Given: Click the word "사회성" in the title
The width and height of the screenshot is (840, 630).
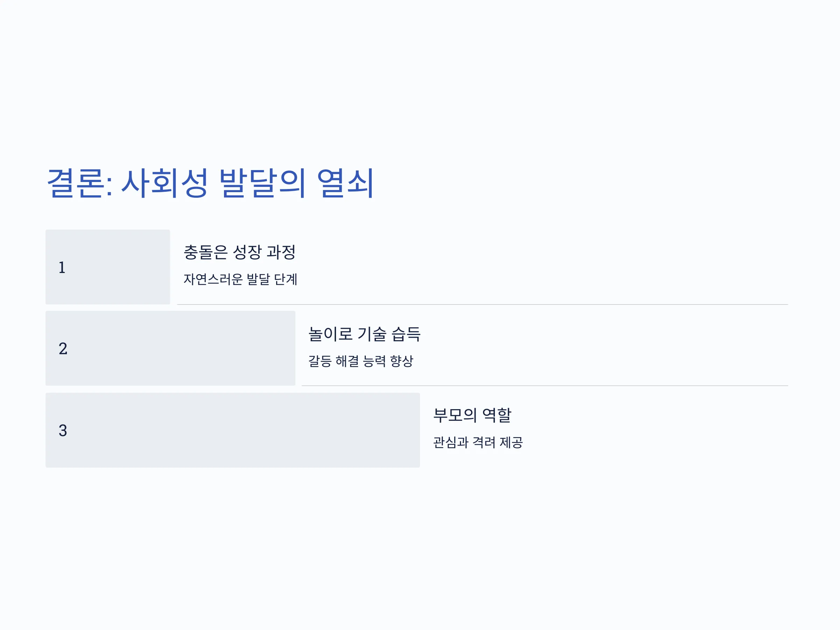Looking at the screenshot, I should click(165, 183).
